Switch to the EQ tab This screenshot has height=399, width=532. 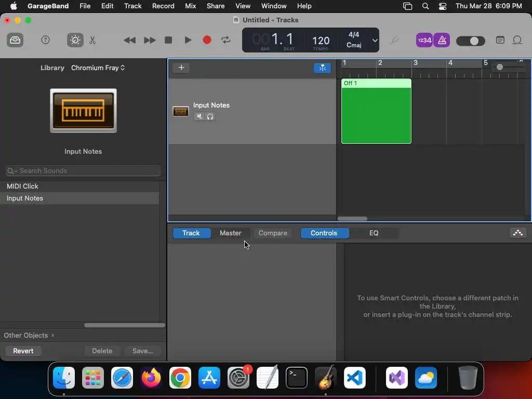(x=374, y=233)
